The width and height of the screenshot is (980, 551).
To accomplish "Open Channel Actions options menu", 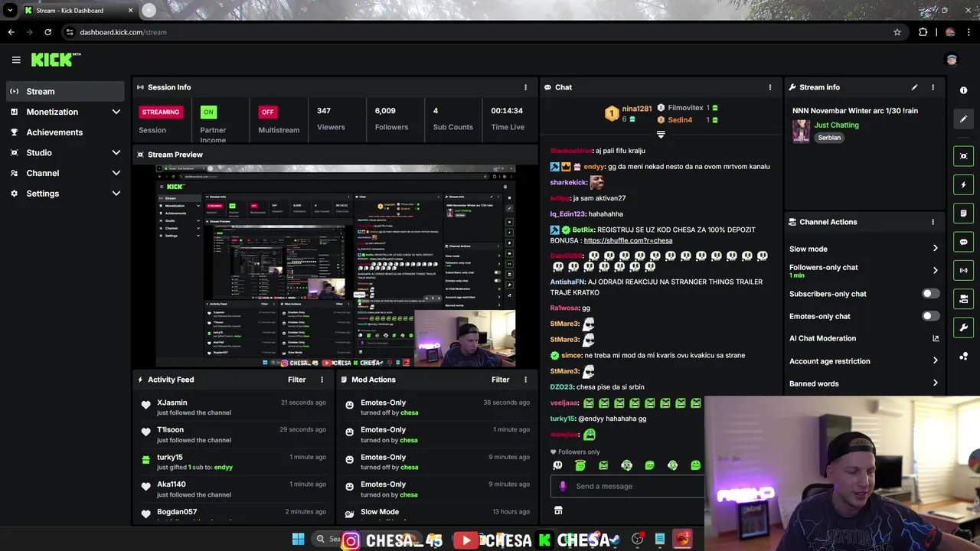I will tap(933, 222).
